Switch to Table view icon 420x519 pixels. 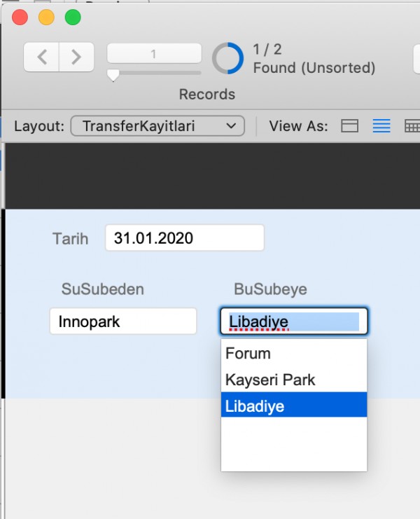coord(412,126)
